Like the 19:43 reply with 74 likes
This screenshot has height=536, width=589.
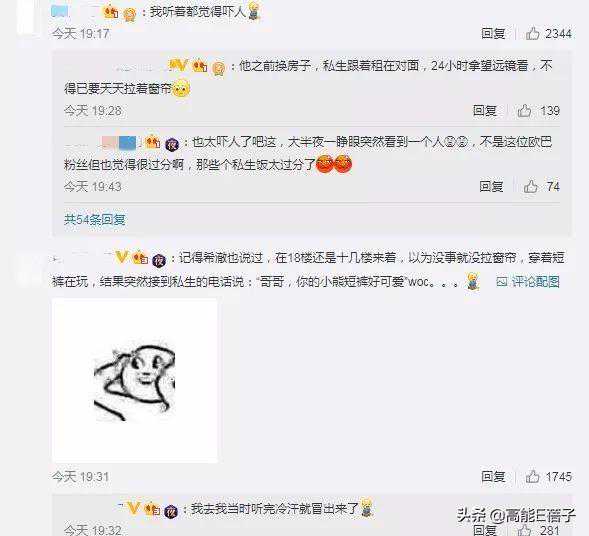pos(530,186)
